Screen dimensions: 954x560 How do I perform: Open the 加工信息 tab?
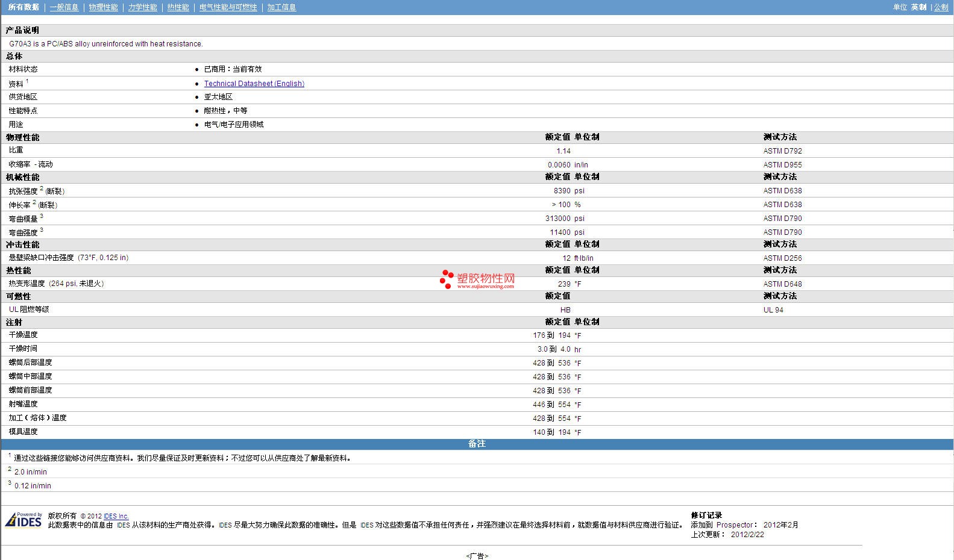click(x=281, y=7)
